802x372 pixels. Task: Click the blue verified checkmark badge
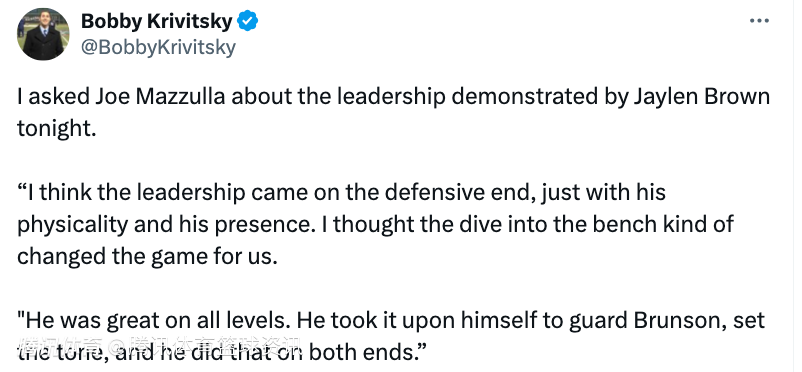[248, 21]
